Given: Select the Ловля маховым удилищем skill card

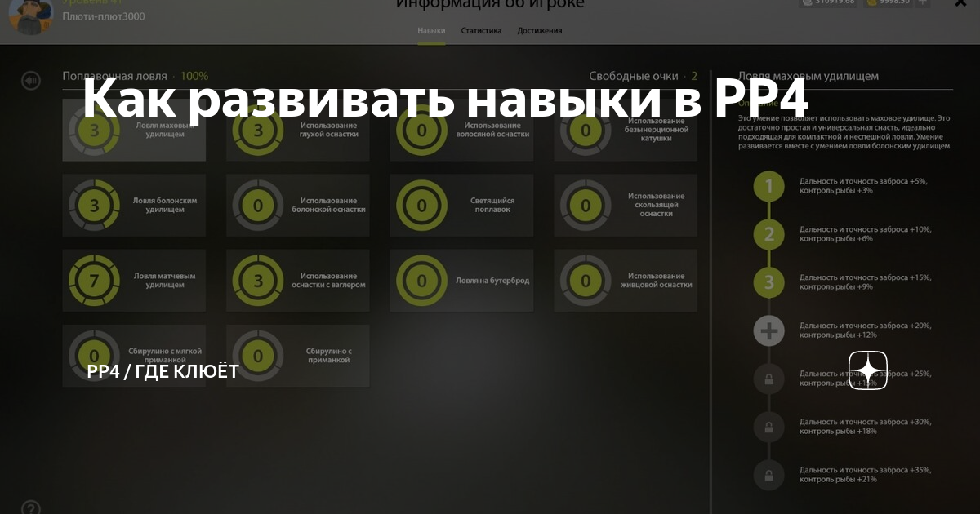Looking at the screenshot, I should (x=134, y=131).
